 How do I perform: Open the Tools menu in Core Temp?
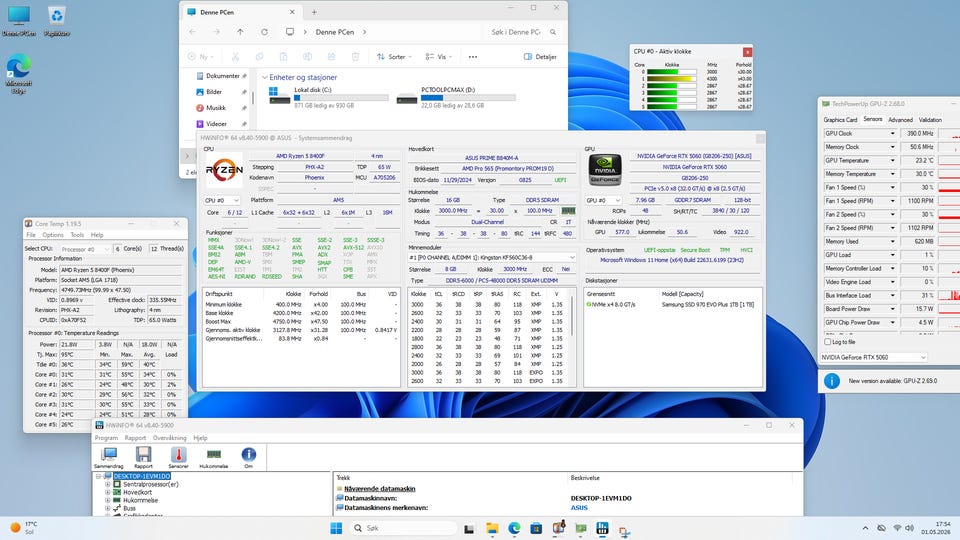tap(77, 234)
